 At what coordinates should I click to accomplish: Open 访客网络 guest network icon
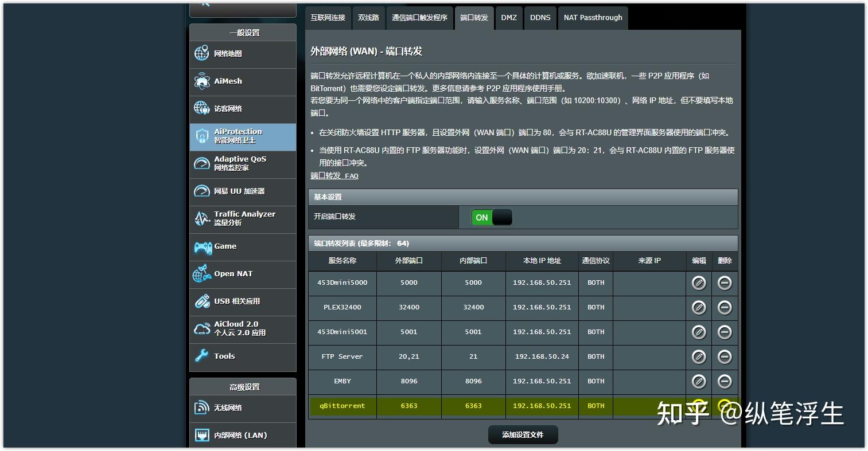[201, 108]
